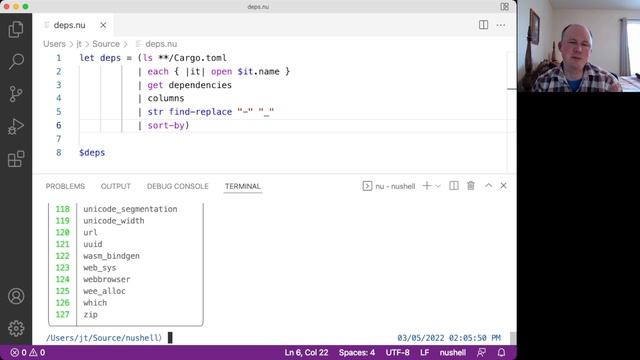
Task: Click the customize layout icon in title bar
Action: (x=504, y=7)
